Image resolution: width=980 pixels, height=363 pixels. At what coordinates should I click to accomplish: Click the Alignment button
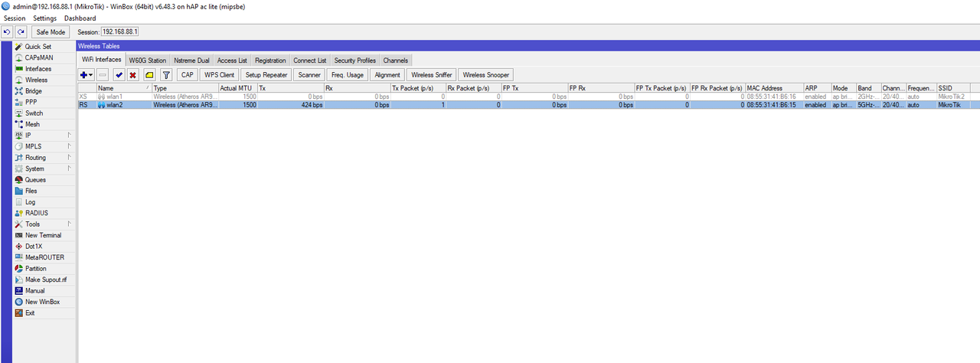coord(387,75)
